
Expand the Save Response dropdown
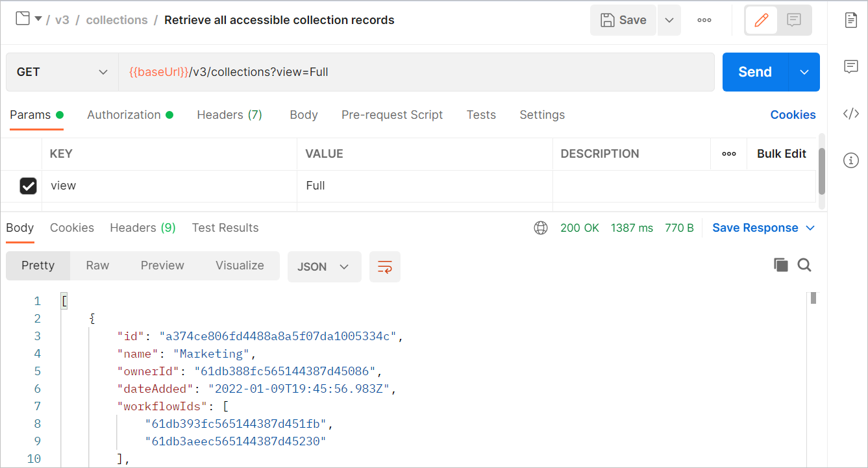pos(810,228)
